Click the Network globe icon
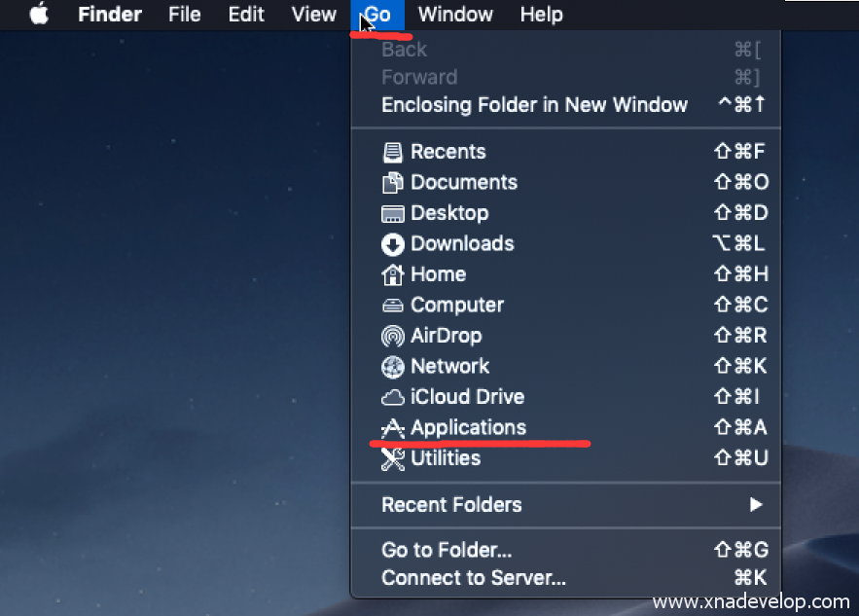Screen dimensions: 859x616 pyautogui.click(x=392, y=367)
